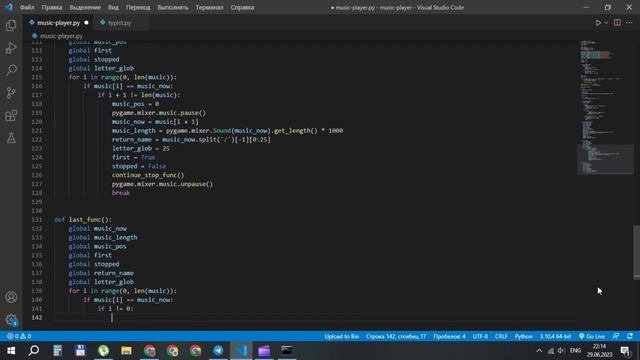Screen dimensions: 640x360
Task: Select interpreter 3.10.4 64-bit
Action: (x=555, y=336)
